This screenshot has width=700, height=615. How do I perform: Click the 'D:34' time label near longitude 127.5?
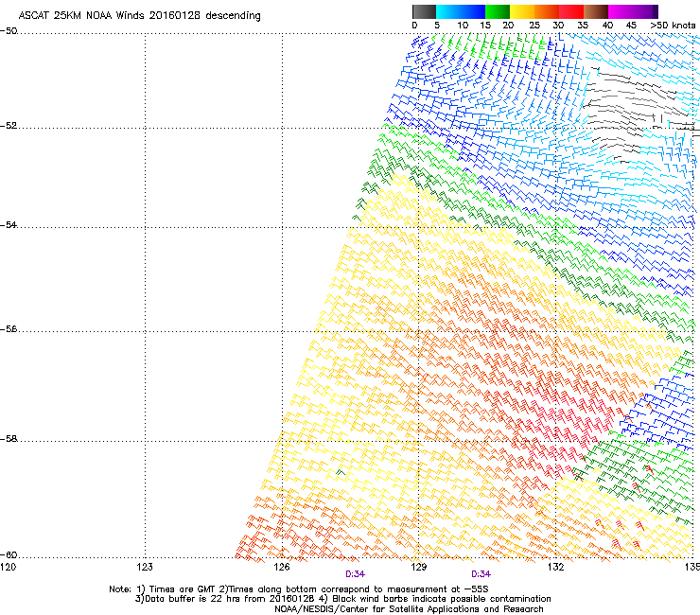[x=356, y=574]
